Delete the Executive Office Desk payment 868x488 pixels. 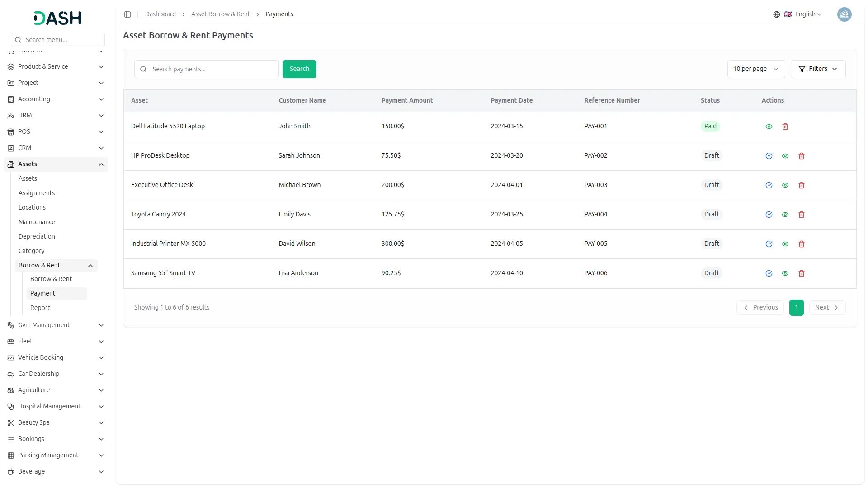802,185
